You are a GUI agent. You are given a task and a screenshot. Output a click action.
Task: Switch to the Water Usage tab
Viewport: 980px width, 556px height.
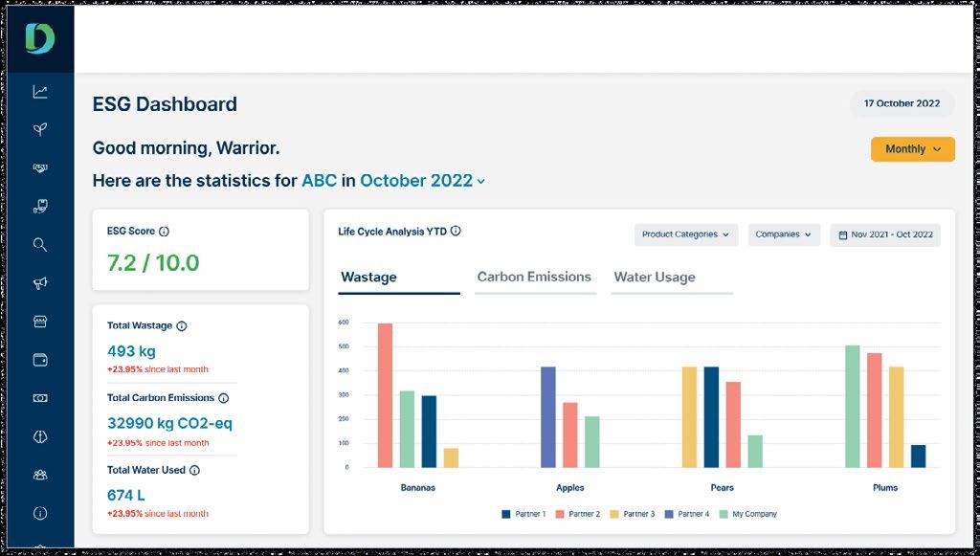655,278
